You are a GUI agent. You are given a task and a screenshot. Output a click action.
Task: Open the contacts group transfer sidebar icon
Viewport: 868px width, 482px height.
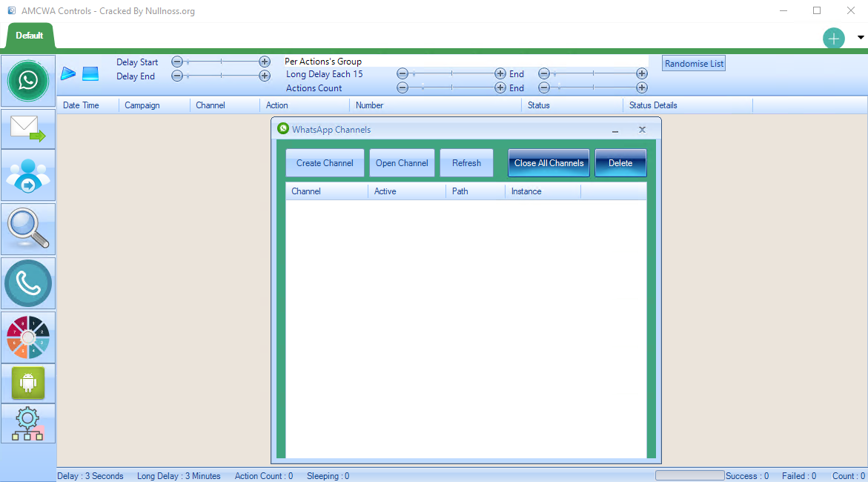pos(28,176)
